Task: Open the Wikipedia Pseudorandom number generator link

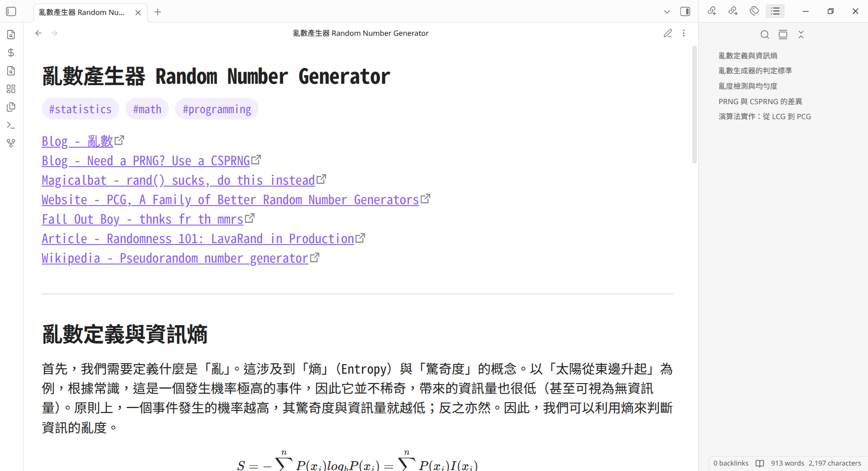Action: 175,258
